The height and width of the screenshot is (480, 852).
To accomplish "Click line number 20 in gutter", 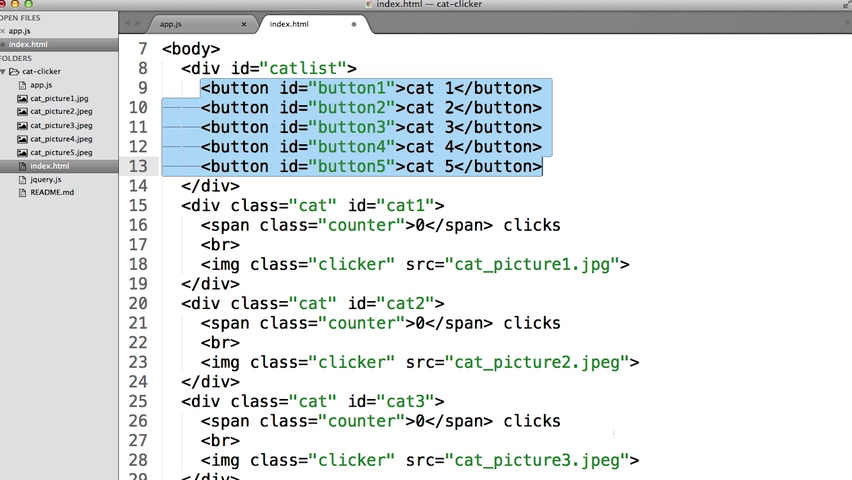I will coord(138,303).
